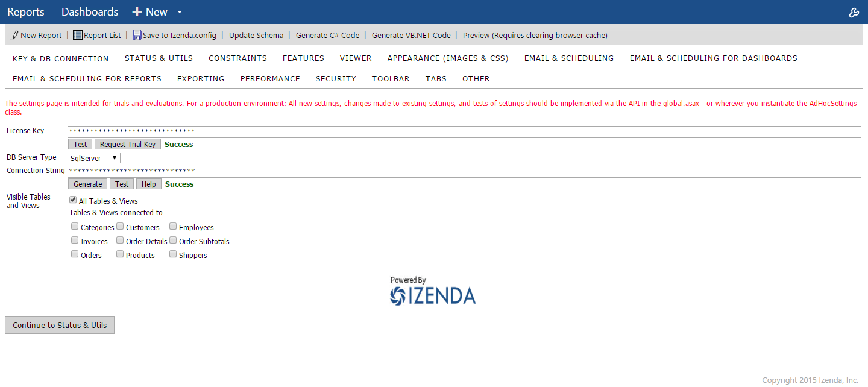Screen dimensions: 868x387
Task: Click the floppy disk Save to Izenda.config icon
Action: tap(137, 35)
